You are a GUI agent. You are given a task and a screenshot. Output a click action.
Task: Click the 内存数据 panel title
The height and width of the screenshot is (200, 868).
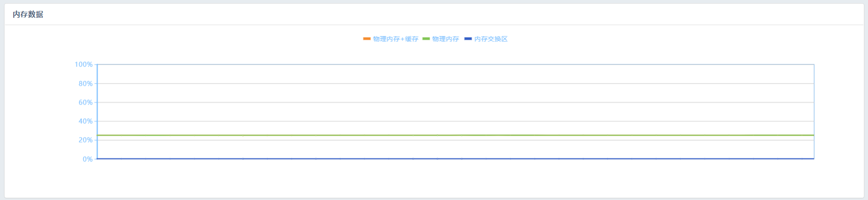point(28,14)
